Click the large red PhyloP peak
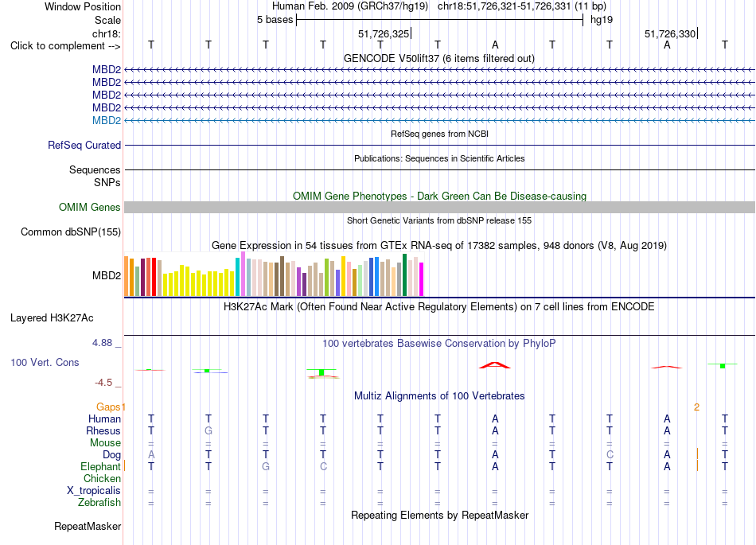Image resolution: width=756 pixels, height=545 pixels. click(x=495, y=365)
